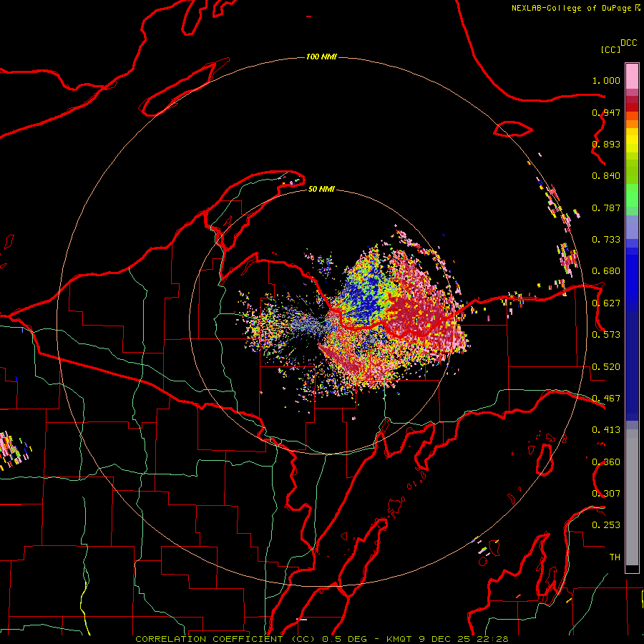Click the [CC] legend unit label

click(610, 49)
